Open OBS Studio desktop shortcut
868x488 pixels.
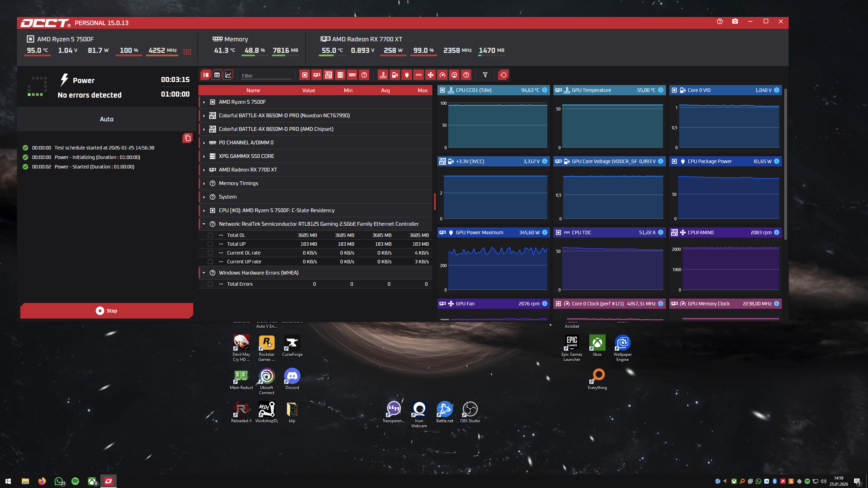pos(470,412)
